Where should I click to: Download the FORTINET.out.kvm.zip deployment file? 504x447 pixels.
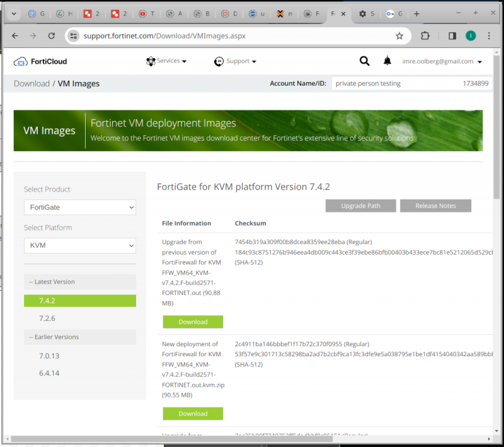tap(193, 414)
